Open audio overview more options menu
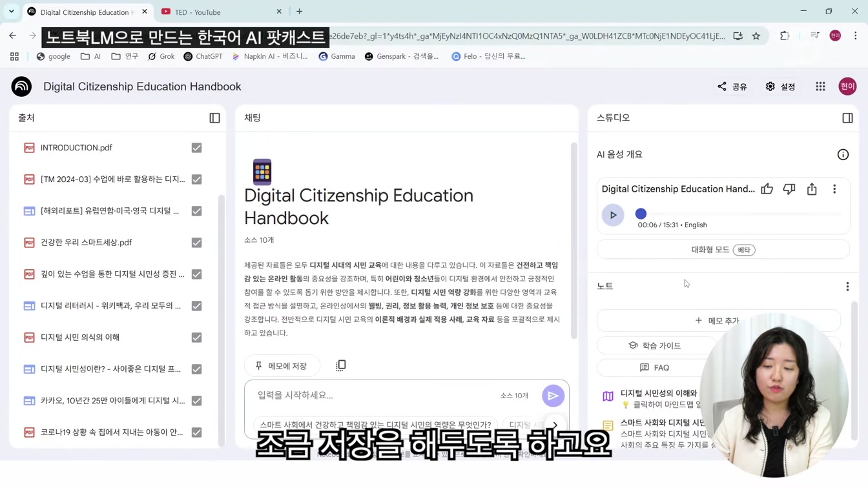The width and height of the screenshot is (868, 488). [834, 189]
